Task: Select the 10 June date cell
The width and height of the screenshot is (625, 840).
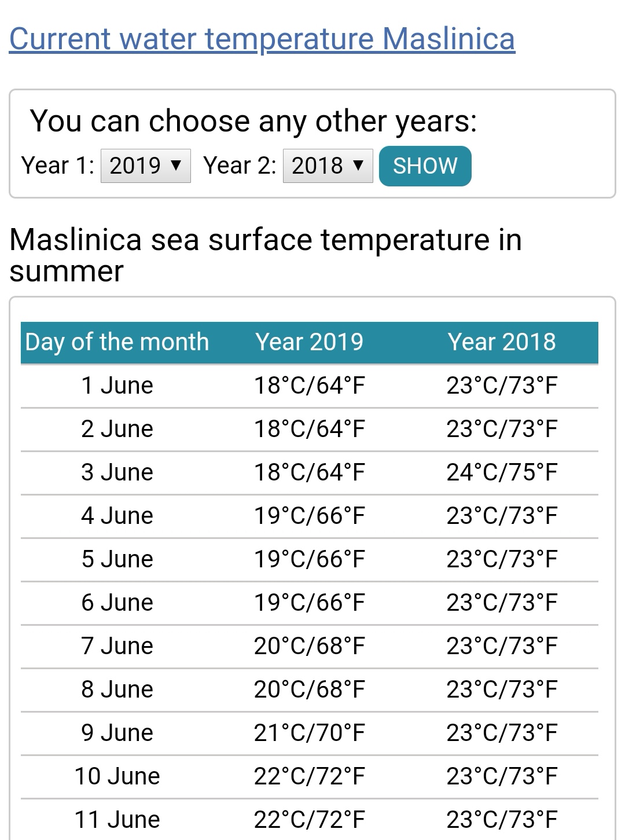Action: pyautogui.click(x=117, y=776)
